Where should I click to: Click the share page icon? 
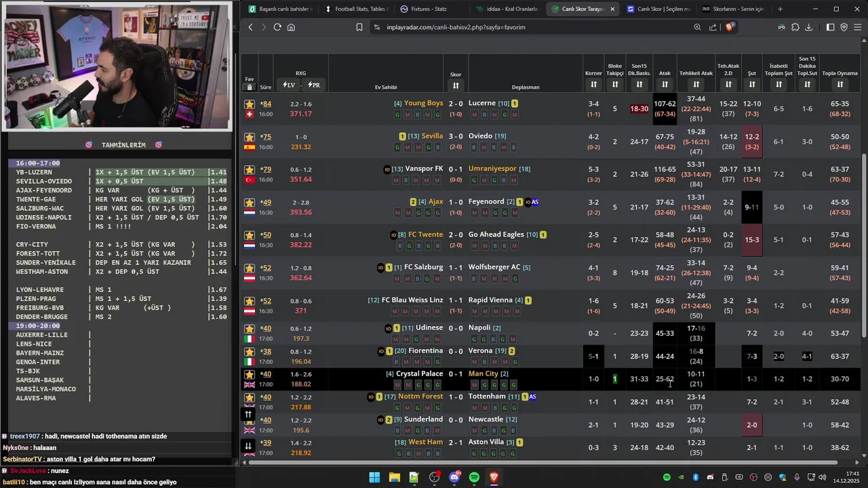click(x=713, y=27)
